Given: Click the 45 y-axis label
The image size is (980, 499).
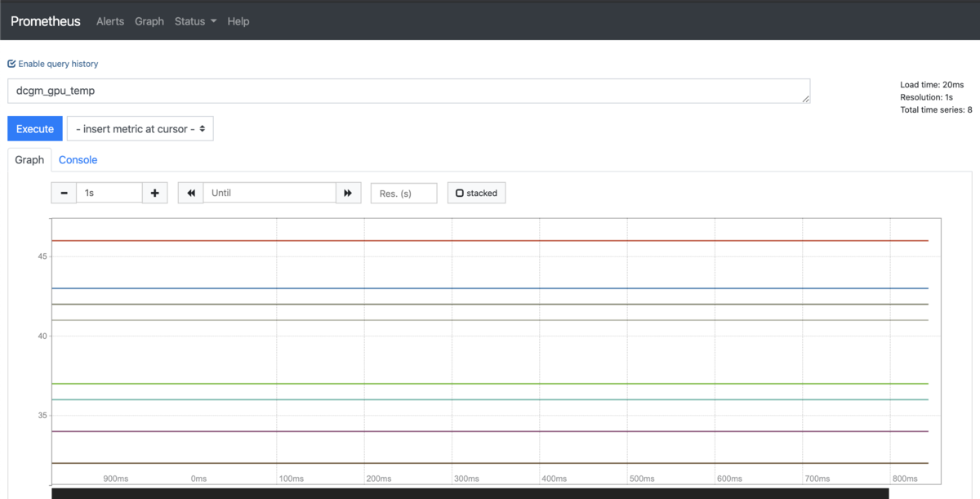Looking at the screenshot, I should tap(42, 256).
